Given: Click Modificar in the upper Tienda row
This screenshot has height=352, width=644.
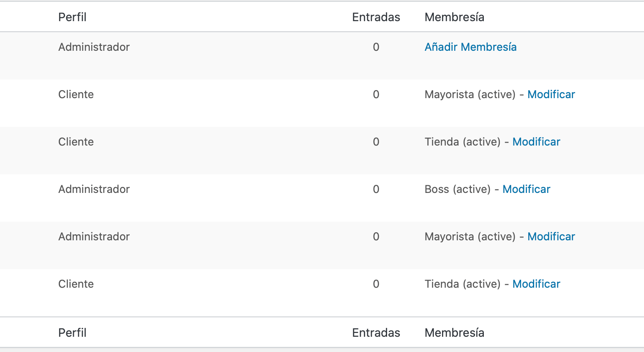Looking at the screenshot, I should pos(536,142).
